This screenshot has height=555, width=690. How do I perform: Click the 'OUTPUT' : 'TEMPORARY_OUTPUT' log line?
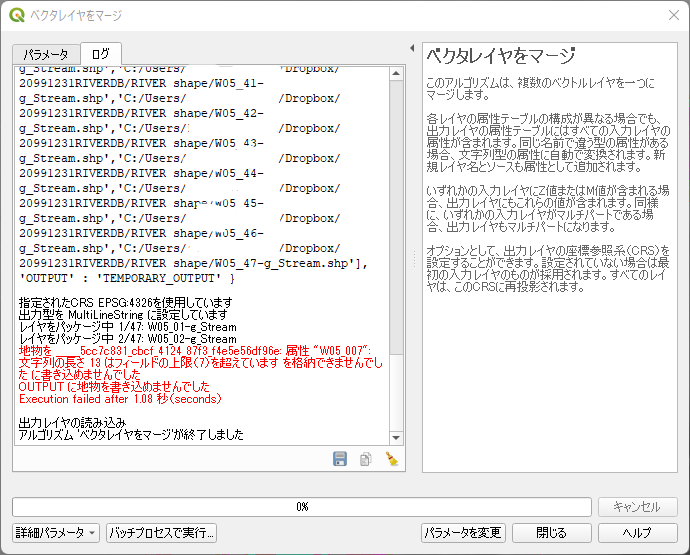(127, 277)
